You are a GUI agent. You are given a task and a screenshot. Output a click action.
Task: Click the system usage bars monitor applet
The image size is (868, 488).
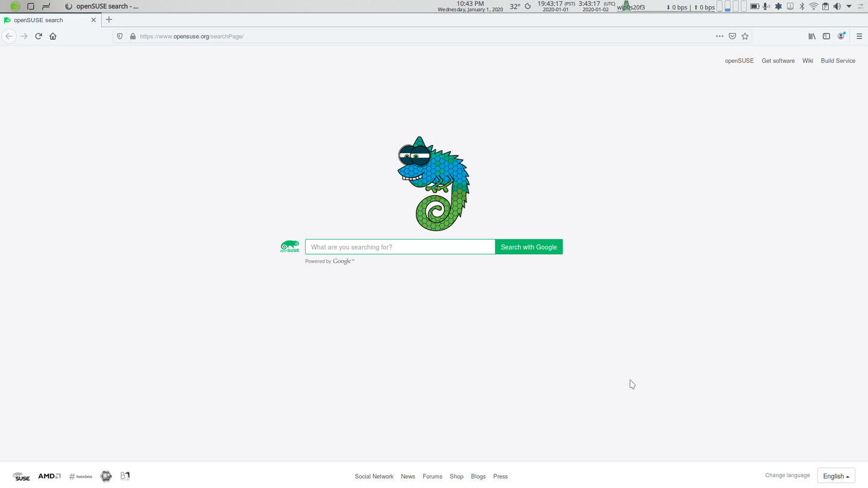(731, 7)
